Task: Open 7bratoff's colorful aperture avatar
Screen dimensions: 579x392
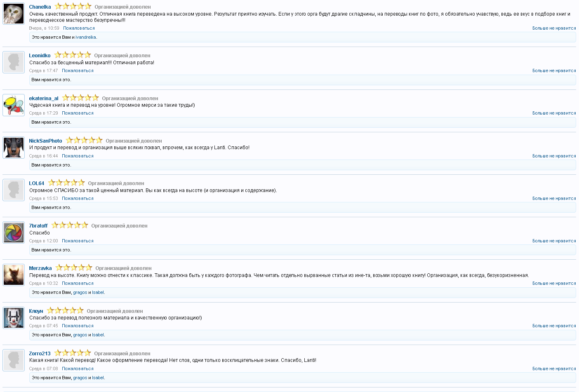Action: [x=14, y=232]
